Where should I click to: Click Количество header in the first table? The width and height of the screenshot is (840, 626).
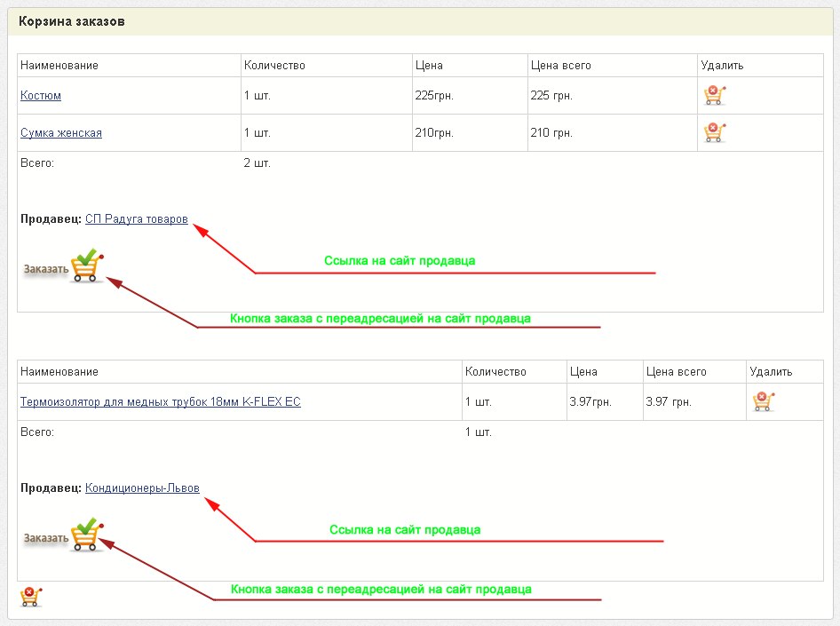274,66
